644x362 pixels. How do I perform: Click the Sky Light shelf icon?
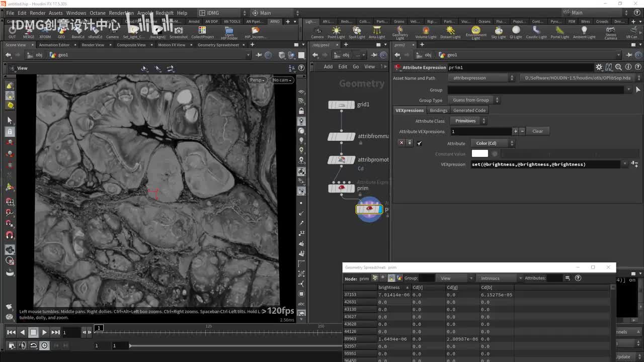[498, 32]
